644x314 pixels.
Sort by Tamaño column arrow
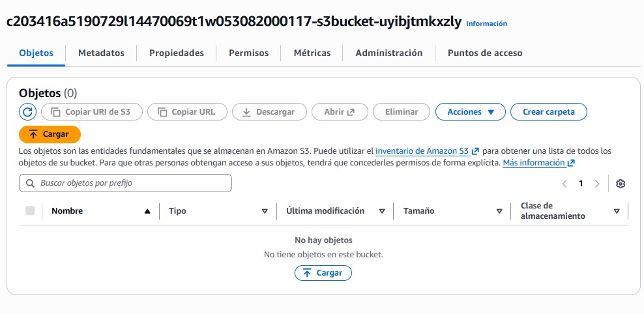[x=499, y=211]
